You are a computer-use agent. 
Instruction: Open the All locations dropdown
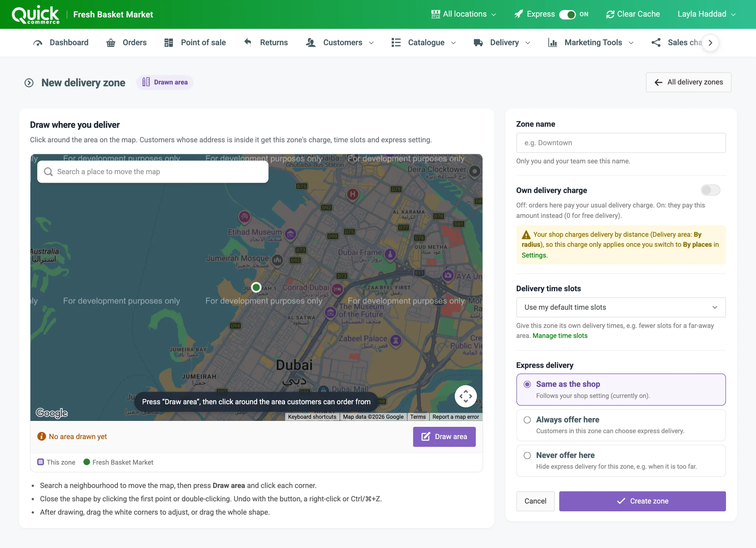(464, 14)
